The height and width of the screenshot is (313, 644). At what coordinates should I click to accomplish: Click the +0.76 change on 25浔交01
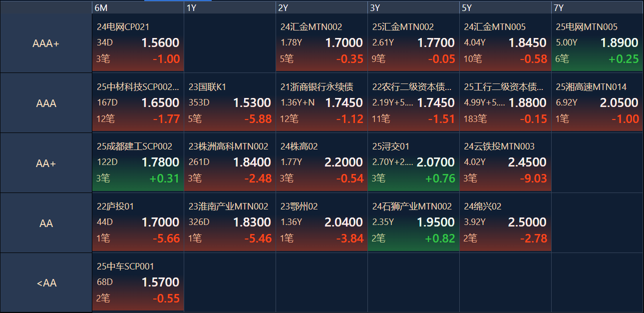(440, 178)
